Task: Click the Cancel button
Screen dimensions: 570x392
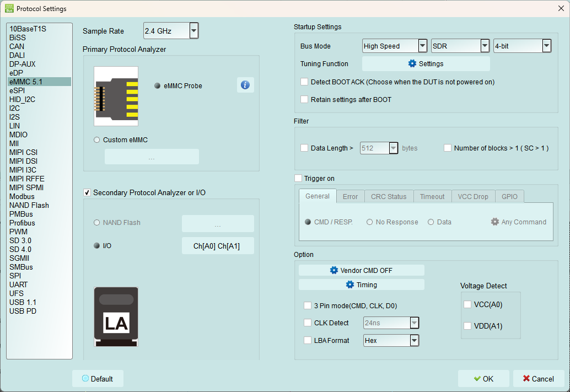Action: coord(539,379)
